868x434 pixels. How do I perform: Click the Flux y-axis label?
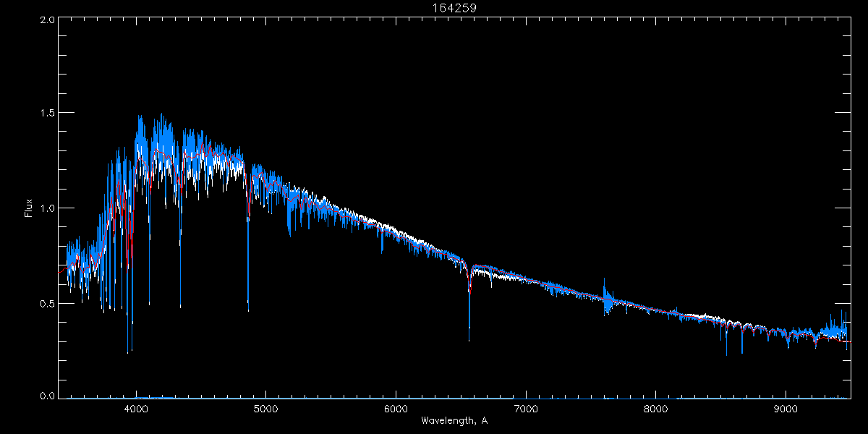28,208
